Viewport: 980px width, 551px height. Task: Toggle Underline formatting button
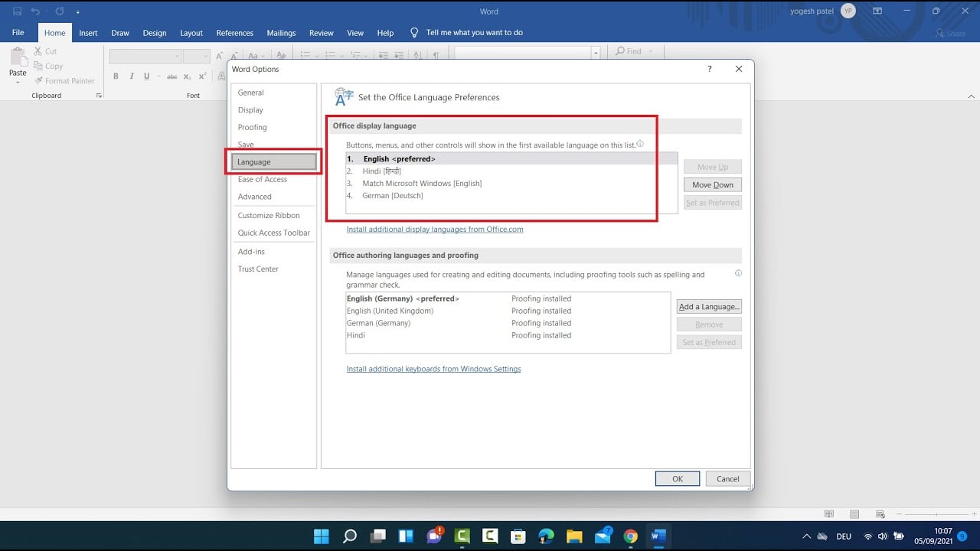point(147,77)
